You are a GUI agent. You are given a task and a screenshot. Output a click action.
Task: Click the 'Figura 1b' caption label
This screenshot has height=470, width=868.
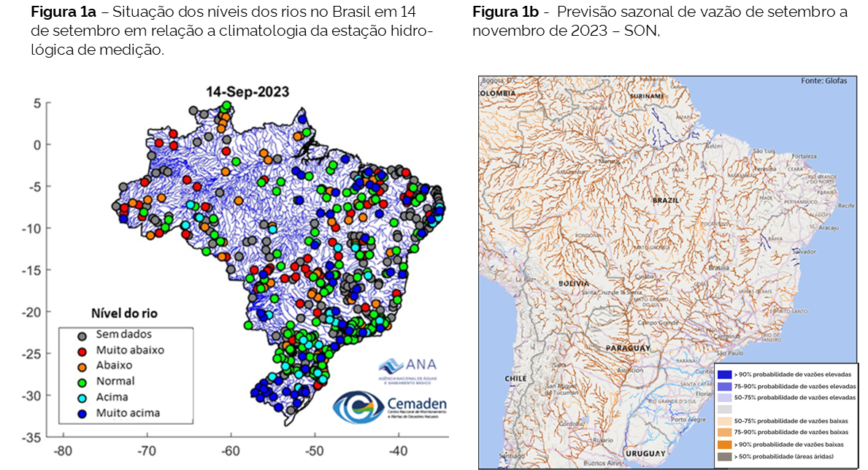(x=505, y=12)
